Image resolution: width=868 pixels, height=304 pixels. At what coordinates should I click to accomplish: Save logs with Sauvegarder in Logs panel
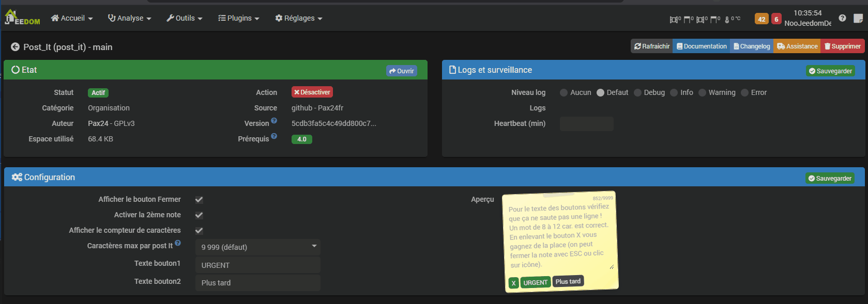click(830, 71)
